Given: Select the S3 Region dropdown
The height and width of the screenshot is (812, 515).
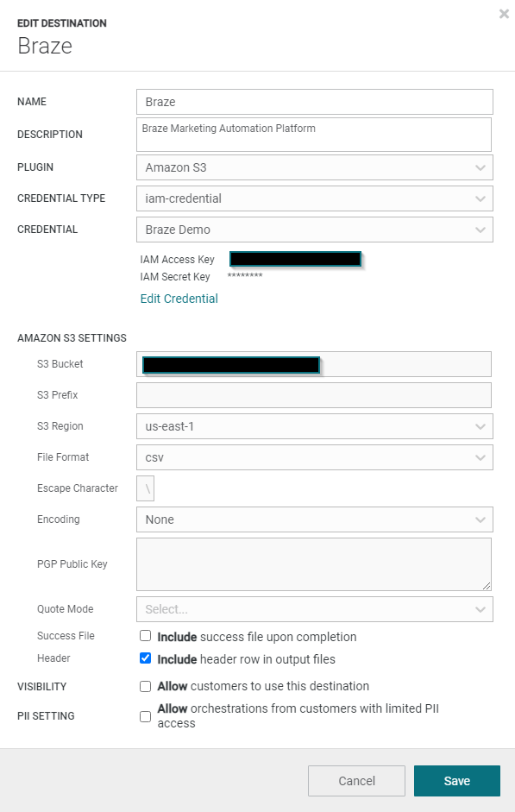Looking at the screenshot, I should click(x=315, y=426).
